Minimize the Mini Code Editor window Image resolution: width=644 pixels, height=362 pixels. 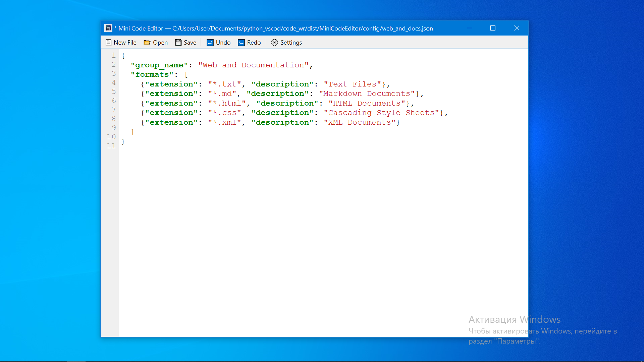(x=470, y=28)
